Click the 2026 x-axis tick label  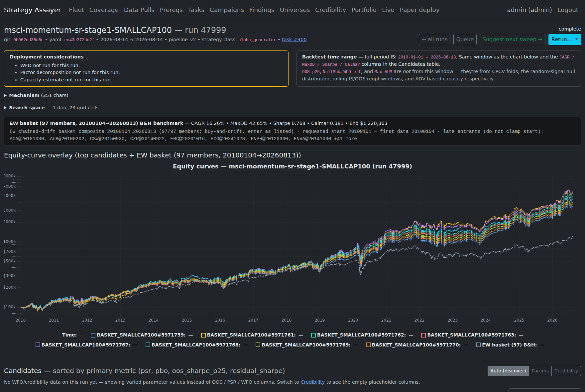(552, 320)
